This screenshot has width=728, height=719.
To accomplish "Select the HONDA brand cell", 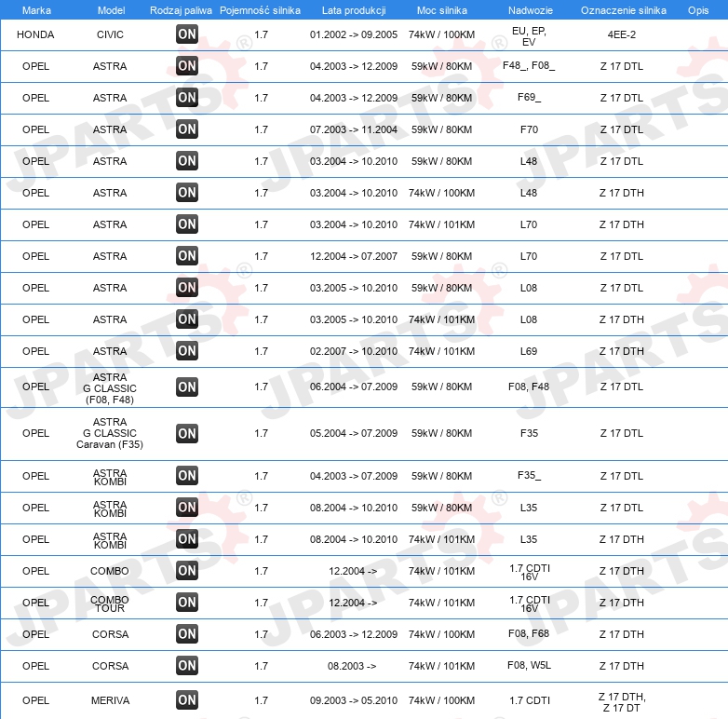I will point(35,34).
